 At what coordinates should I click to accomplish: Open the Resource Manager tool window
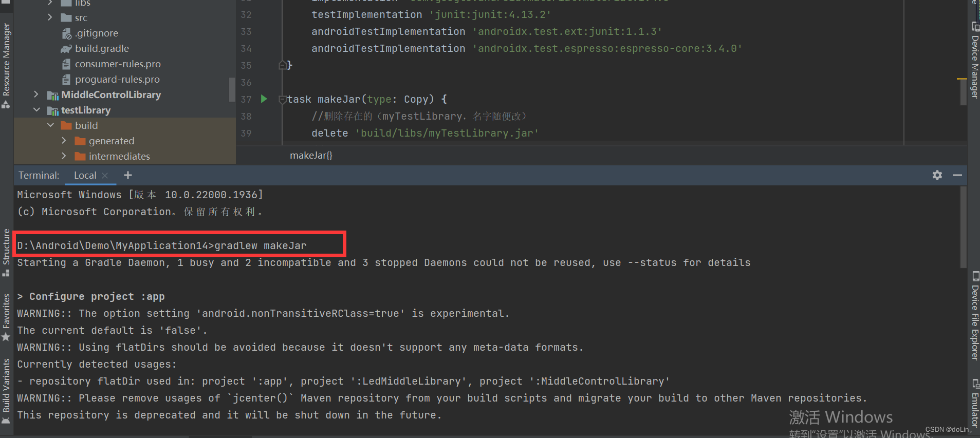click(6, 66)
